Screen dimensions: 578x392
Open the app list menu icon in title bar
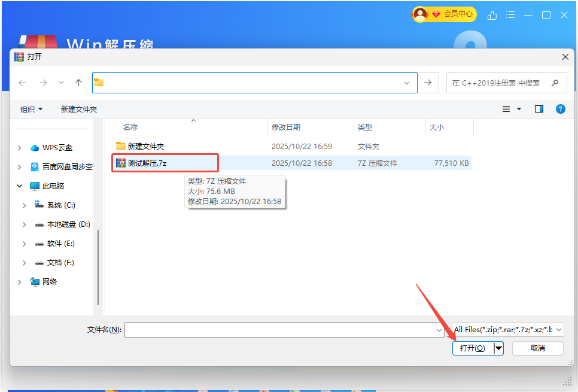pyautogui.click(x=510, y=15)
